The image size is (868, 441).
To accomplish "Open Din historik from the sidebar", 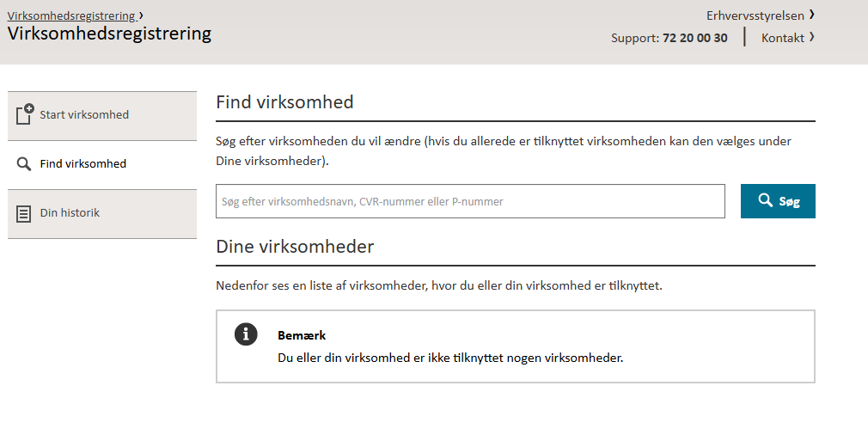I will (x=102, y=214).
